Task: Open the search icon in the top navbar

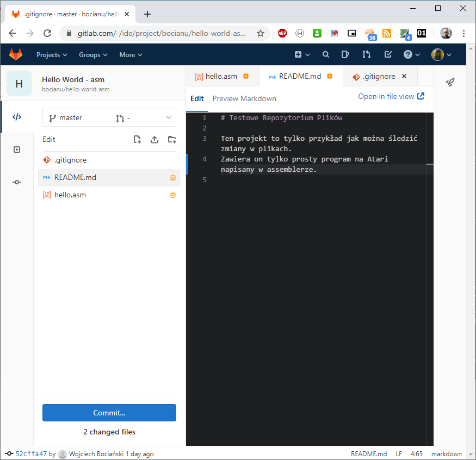Action: coord(325,54)
